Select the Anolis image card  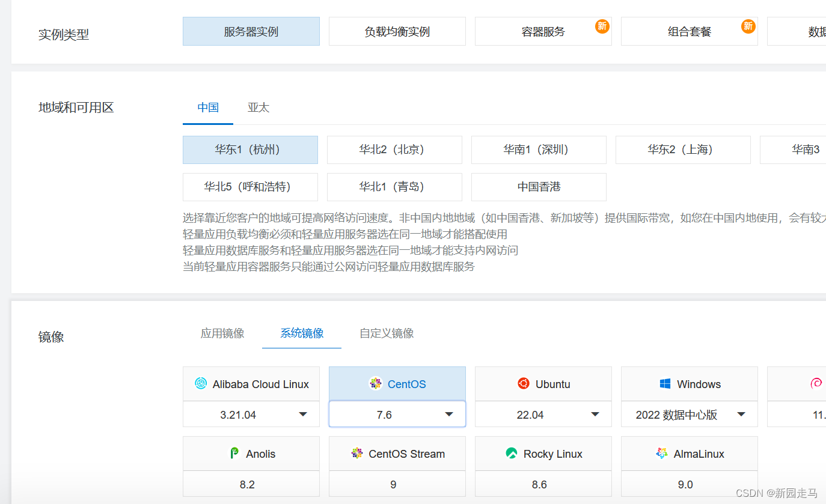(251, 454)
